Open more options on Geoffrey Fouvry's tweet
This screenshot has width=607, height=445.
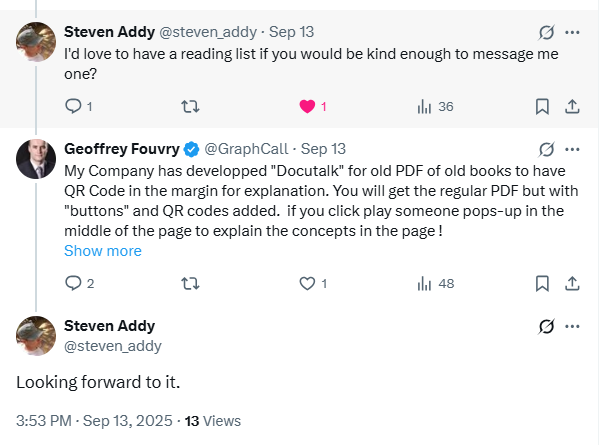coord(572,149)
